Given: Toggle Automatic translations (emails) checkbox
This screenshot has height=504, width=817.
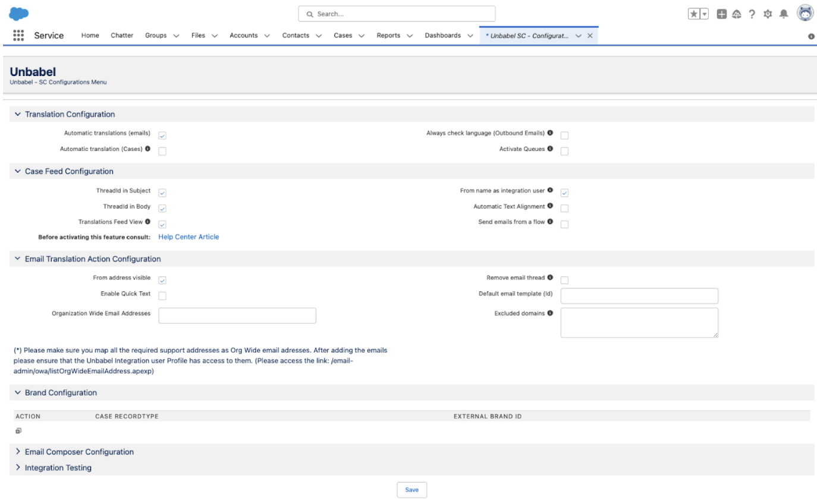Looking at the screenshot, I should pyautogui.click(x=162, y=136).
